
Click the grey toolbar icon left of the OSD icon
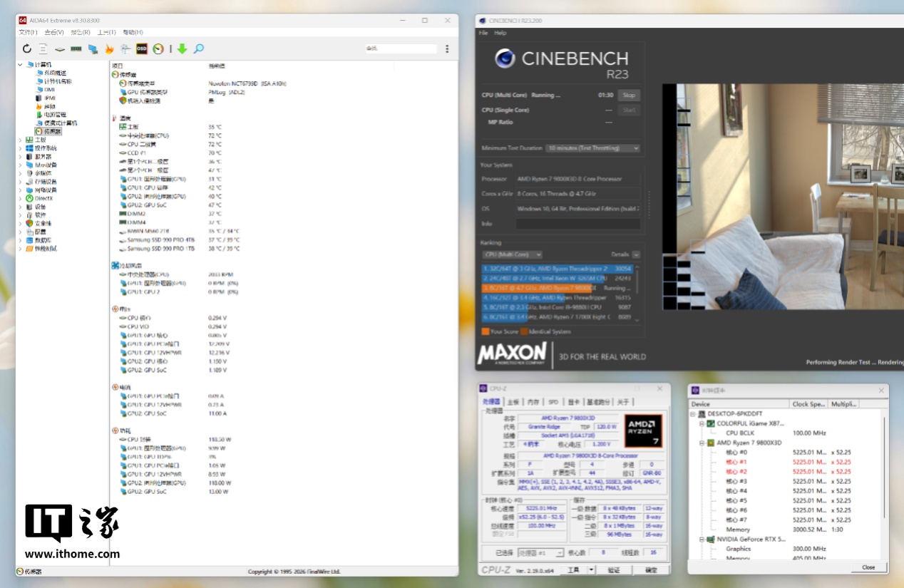[x=125, y=48]
